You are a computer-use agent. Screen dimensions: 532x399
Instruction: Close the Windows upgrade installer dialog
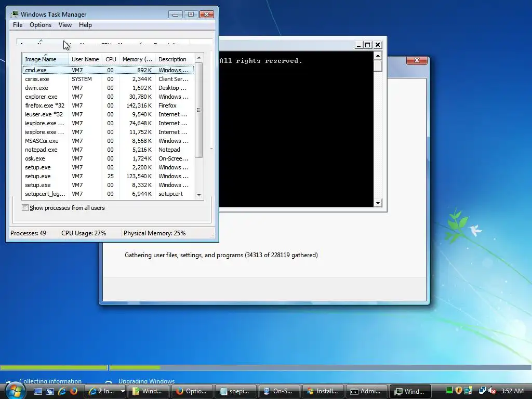(x=417, y=60)
